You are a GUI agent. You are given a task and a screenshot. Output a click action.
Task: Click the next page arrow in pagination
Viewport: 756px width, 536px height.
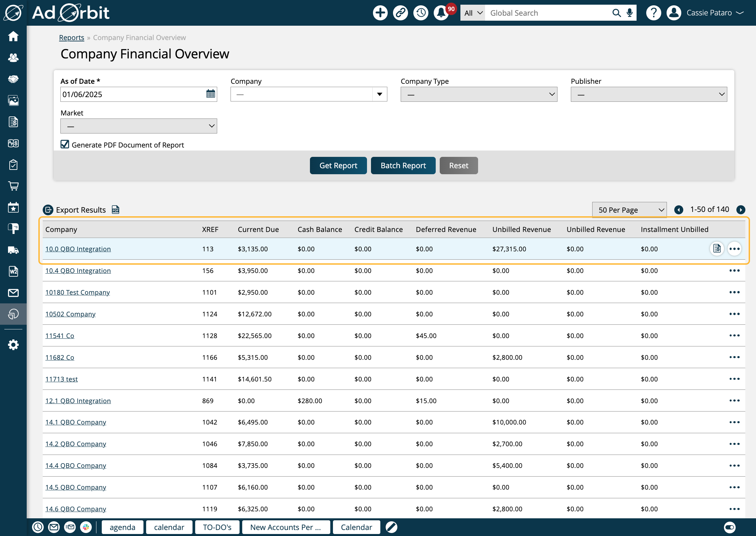point(741,210)
